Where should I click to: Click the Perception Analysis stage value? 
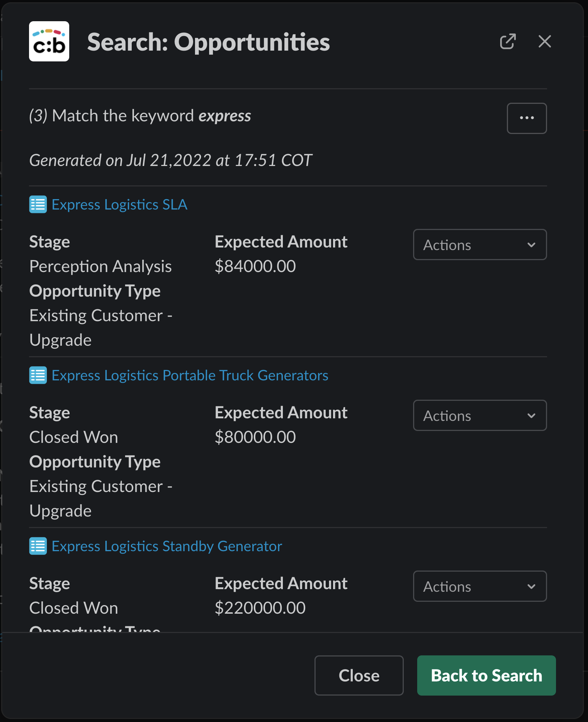tap(100, 266)
